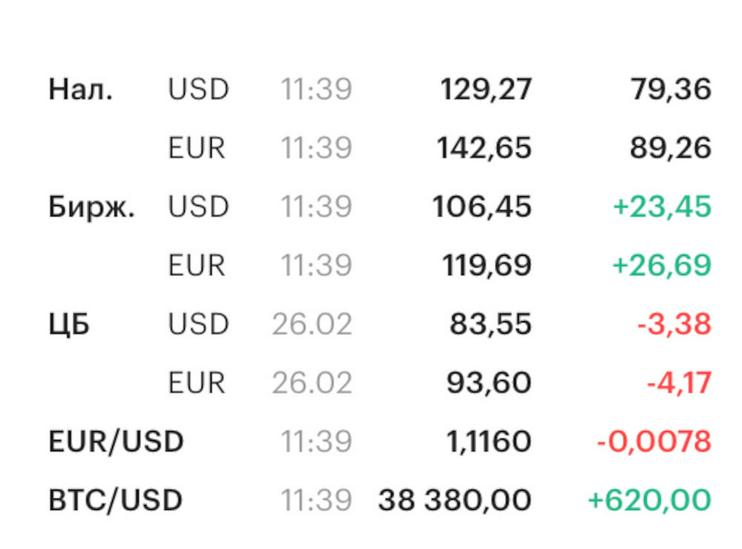
Task: Click the green +26,69 change value
Action: point(662,266)
